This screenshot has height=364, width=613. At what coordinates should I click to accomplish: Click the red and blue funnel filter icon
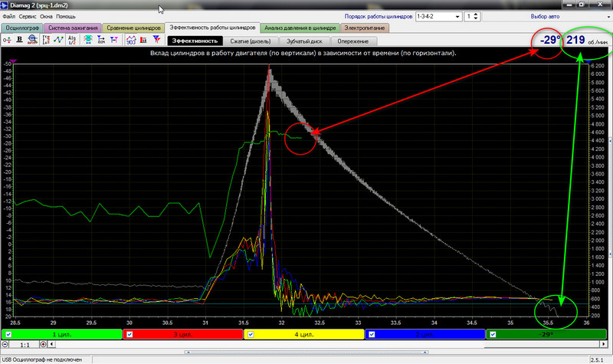coord(156,40)
